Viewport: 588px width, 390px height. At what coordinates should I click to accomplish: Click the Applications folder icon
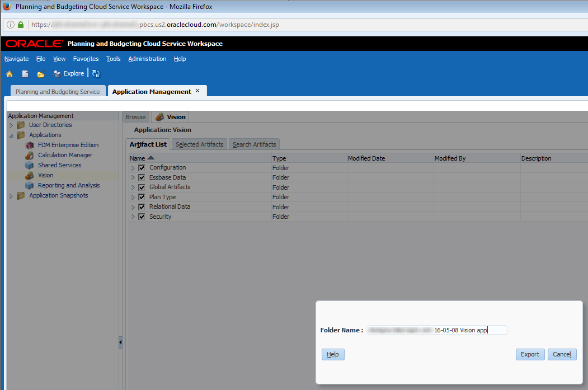(21, 135)
